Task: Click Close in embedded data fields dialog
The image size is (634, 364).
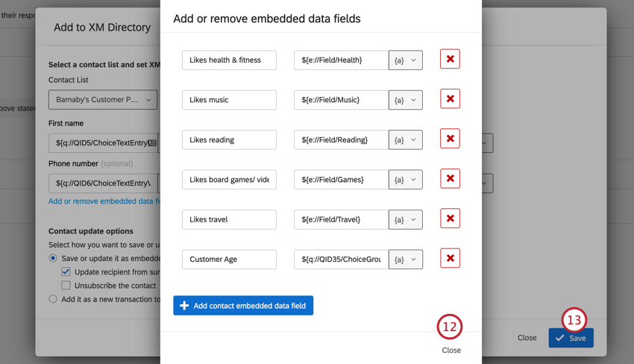Action: 451,350
